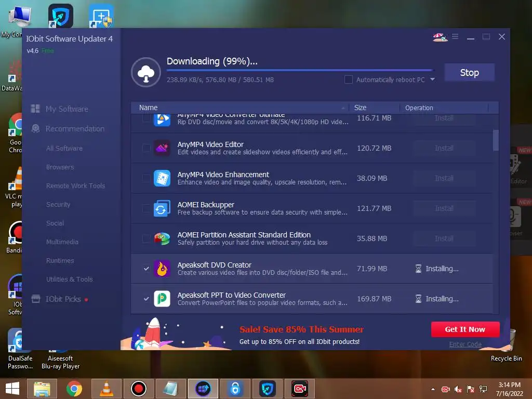532x399 pixels.
Task: Open the hamburger options menu
Action: (455, 36)
